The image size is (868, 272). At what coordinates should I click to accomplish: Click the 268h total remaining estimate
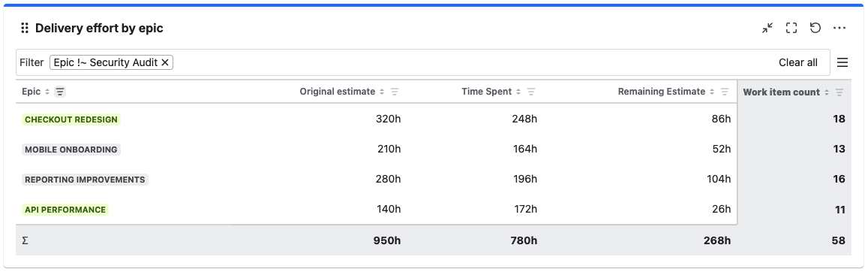(x=717, y=240)
